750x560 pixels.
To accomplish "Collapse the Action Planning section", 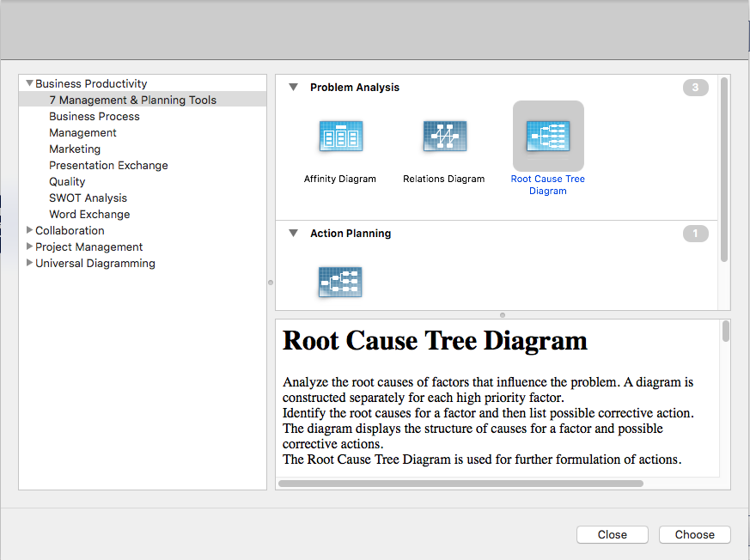I will click(x=293, y=233).
